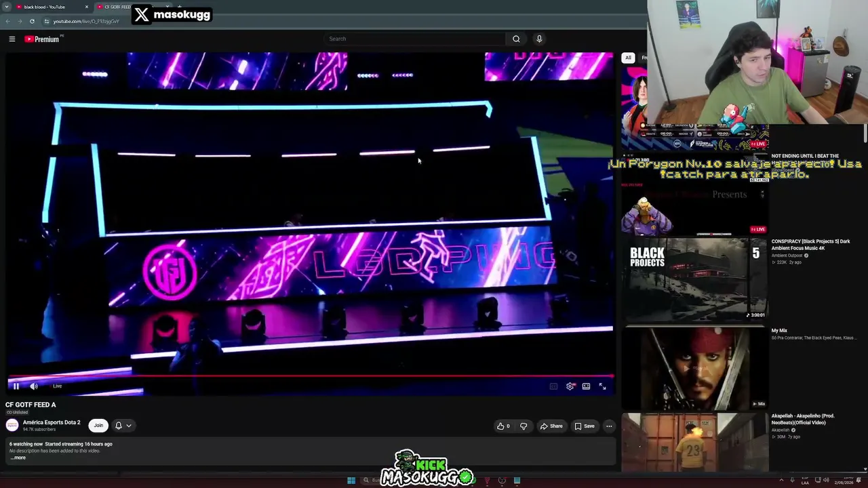The width and height of the screenshot is (868, 488).
Task: Go to YouTube Premium home logo
Action: (42, 39)
